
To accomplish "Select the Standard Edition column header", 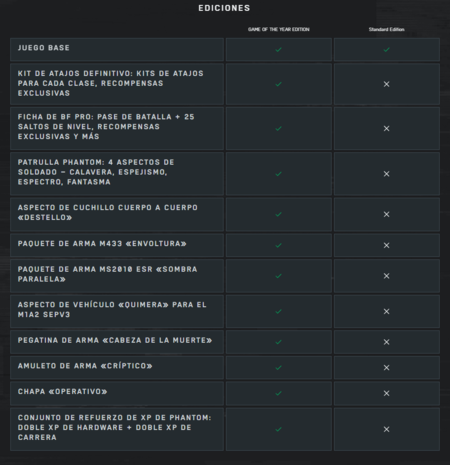I will click(386, 29).
